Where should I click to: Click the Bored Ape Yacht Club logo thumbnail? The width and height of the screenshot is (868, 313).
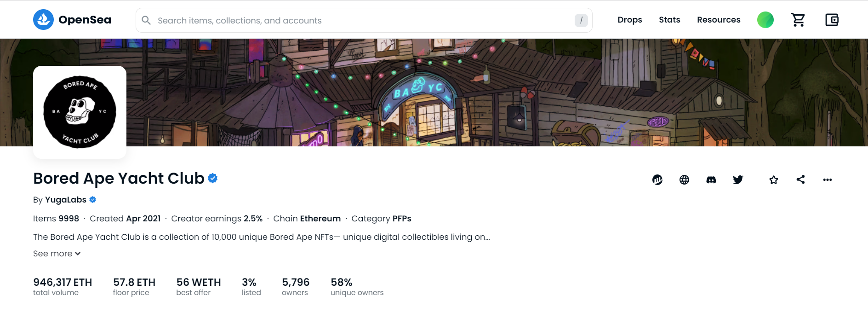tap(80, 112)
